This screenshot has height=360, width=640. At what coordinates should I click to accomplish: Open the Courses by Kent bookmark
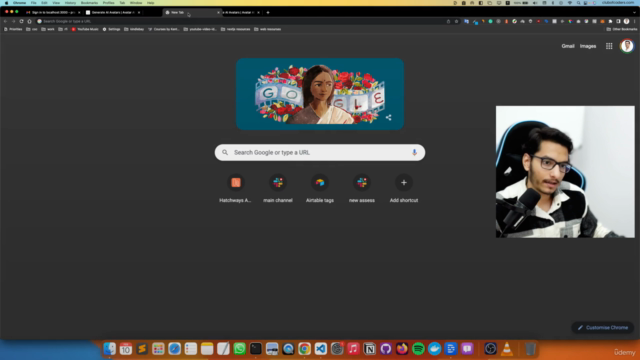(x=164, y=29)
